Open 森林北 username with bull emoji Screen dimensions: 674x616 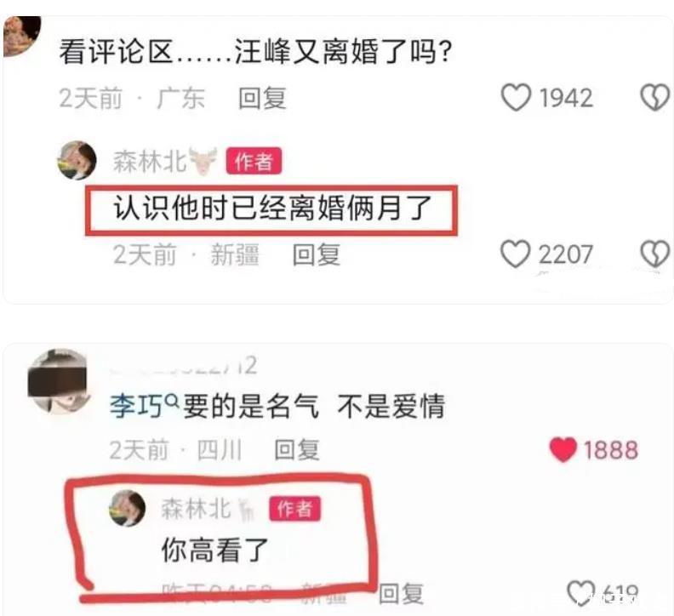tap(164, 161)
